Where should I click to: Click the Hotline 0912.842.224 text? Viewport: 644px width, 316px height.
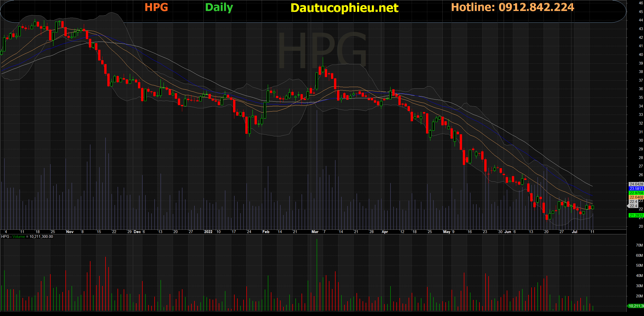[512, 7]
